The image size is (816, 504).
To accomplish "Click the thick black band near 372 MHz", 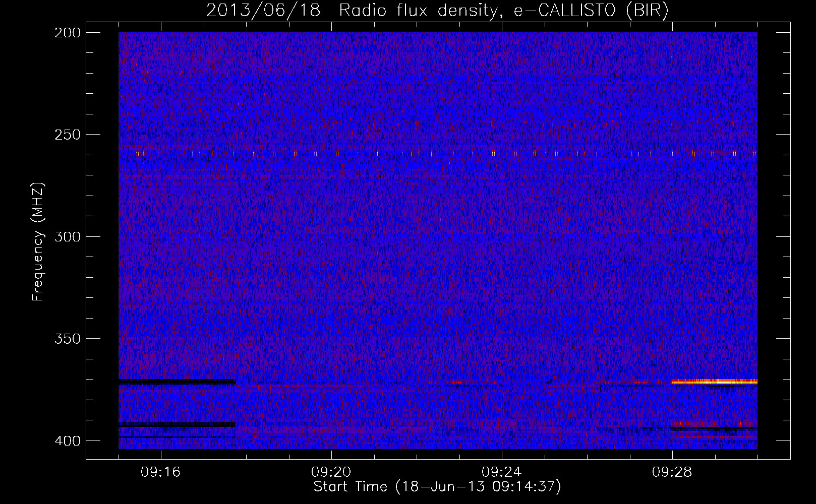I will 177,382.
